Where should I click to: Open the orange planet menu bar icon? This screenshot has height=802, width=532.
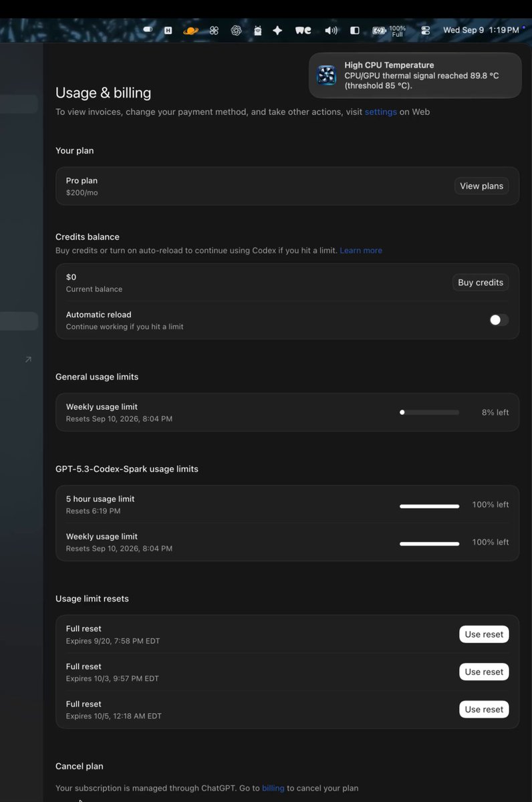(x=190, y=30)
